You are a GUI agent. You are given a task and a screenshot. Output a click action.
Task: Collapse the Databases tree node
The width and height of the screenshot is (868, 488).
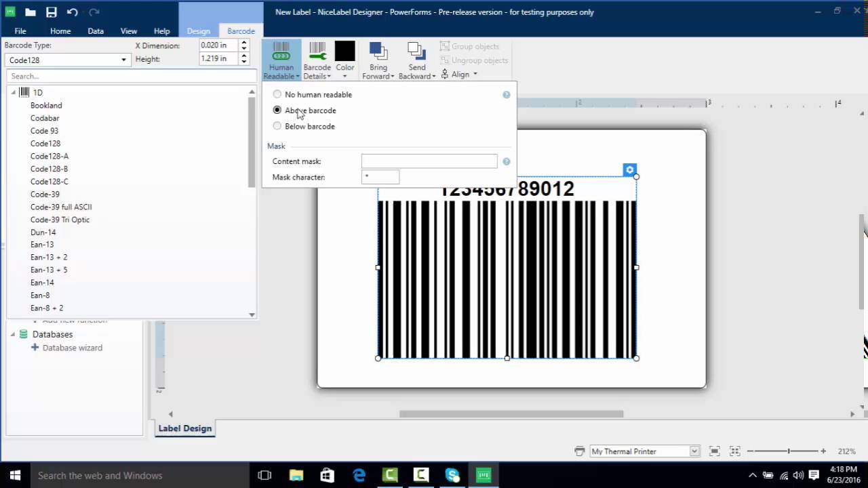coord(12,334)
